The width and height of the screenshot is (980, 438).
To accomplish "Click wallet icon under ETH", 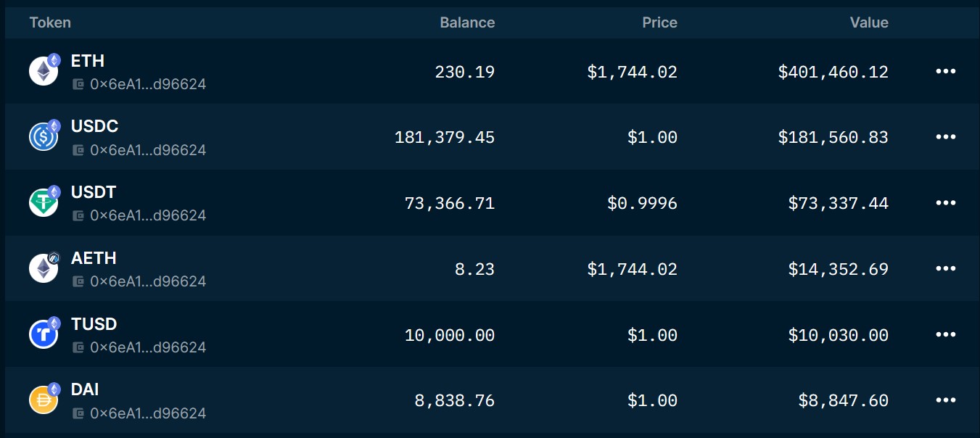I will pos(78,85).
